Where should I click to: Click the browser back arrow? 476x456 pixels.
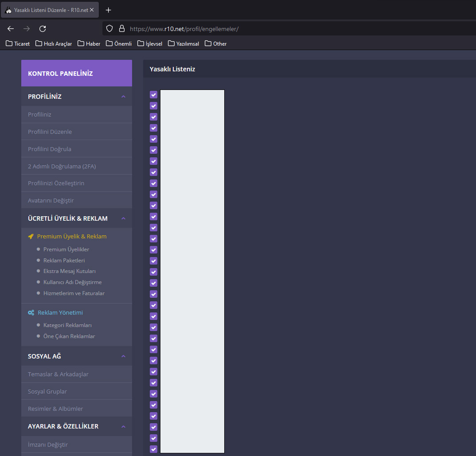pyautogui.click(x=11, y=29)
